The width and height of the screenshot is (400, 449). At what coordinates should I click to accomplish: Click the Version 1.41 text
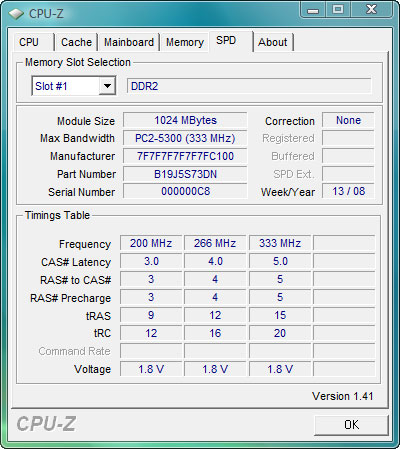tap(343, 396)
